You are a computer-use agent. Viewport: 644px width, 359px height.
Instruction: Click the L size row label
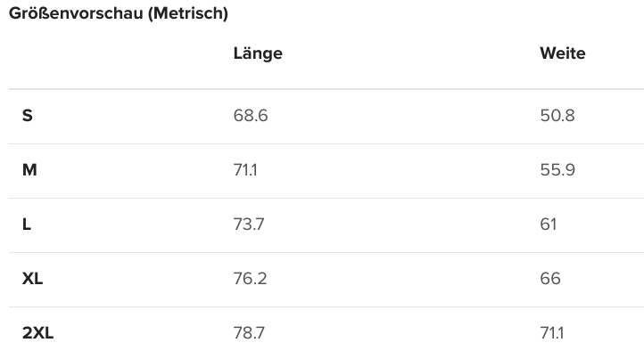tap(27, 224)
